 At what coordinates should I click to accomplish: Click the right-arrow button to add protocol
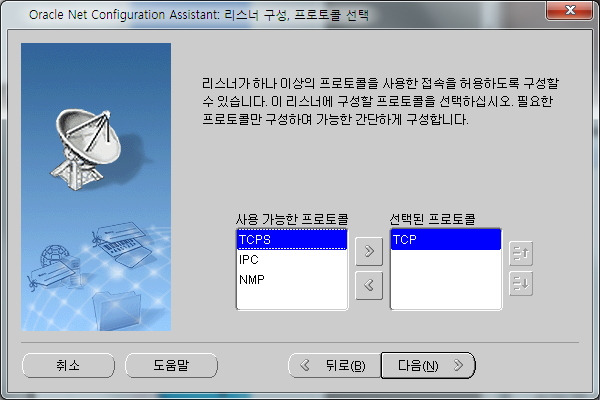point(369,251)
